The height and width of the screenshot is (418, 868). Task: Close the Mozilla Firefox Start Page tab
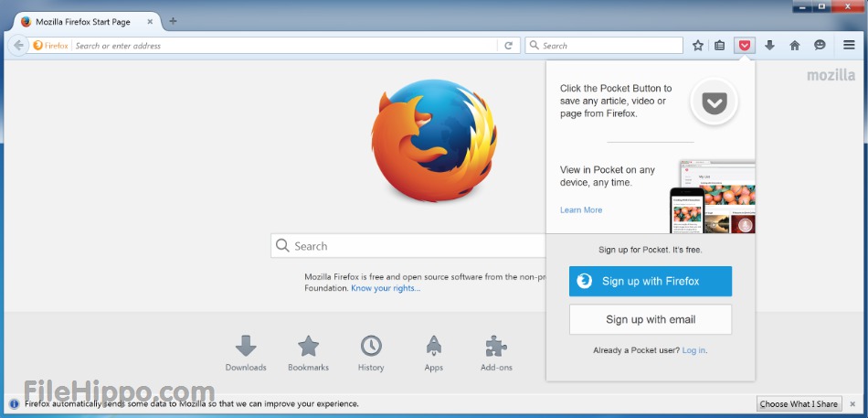pyautogui.click(x=150, y=22)
